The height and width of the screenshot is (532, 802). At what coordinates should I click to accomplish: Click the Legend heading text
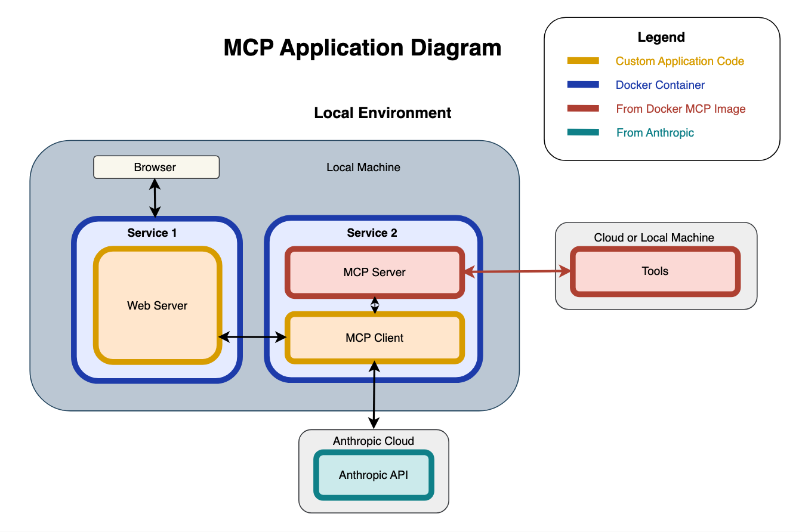661,37
